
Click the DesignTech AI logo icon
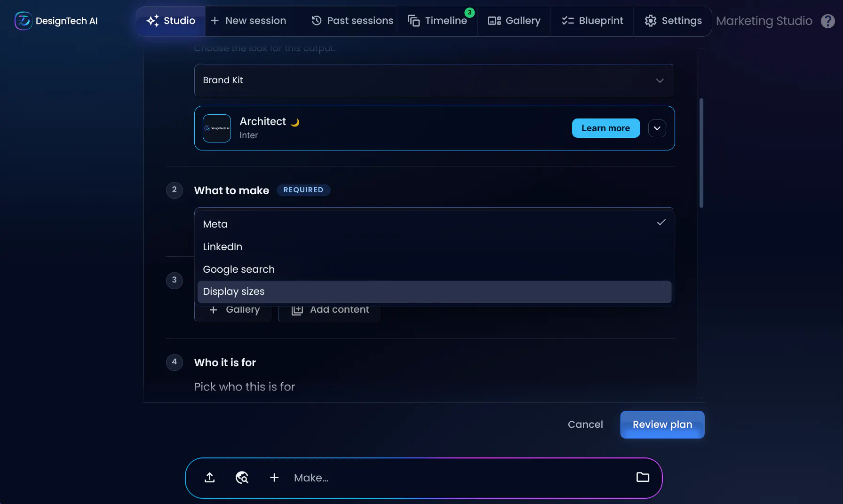tap(23, 21)
